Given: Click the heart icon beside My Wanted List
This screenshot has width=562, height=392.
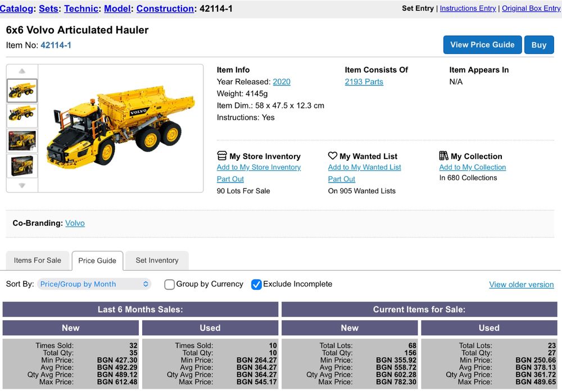Looking at the screenshot, I should pyautogui.click(x=333, y=156).
